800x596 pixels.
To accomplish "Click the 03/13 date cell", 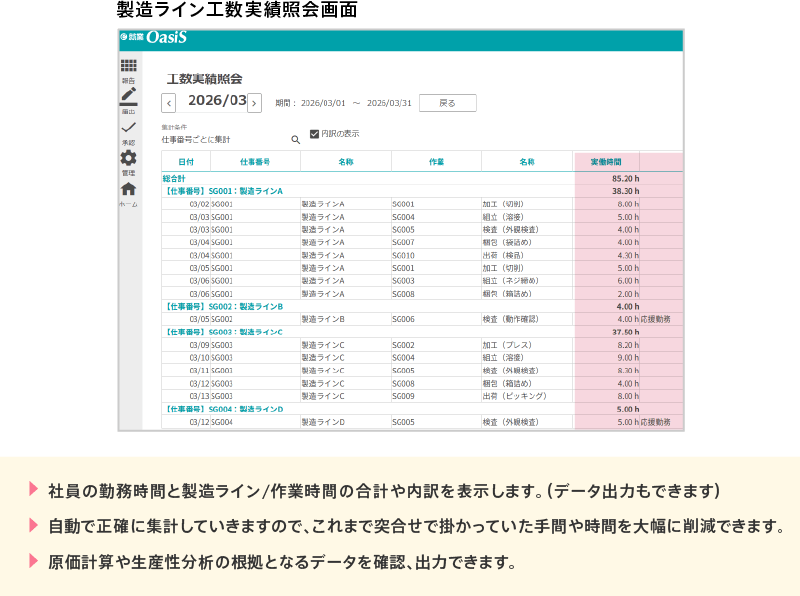I will tap(199, 396).
